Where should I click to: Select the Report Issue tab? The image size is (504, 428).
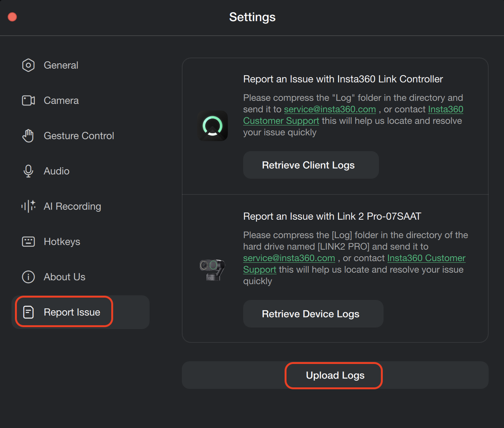[x=81, y=312]
